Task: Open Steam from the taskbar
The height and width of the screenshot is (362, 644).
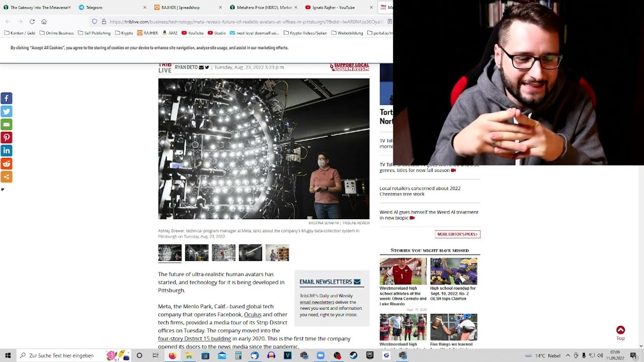Action: (354, 355)
